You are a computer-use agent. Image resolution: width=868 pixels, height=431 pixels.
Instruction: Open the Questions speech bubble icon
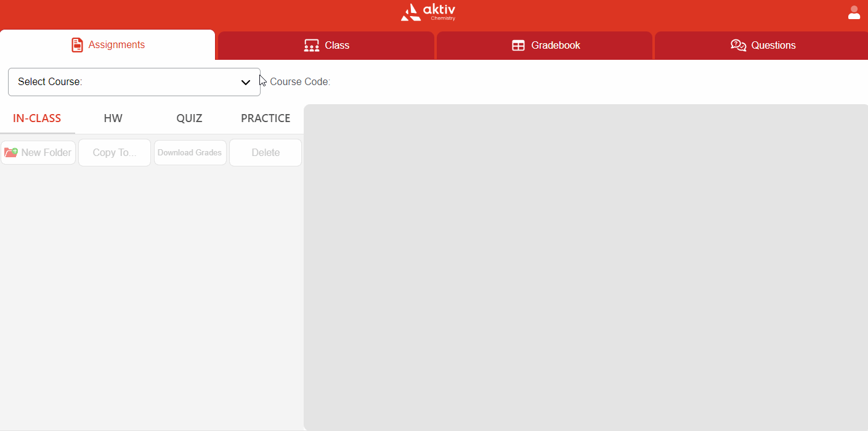[x=738, y=45]
